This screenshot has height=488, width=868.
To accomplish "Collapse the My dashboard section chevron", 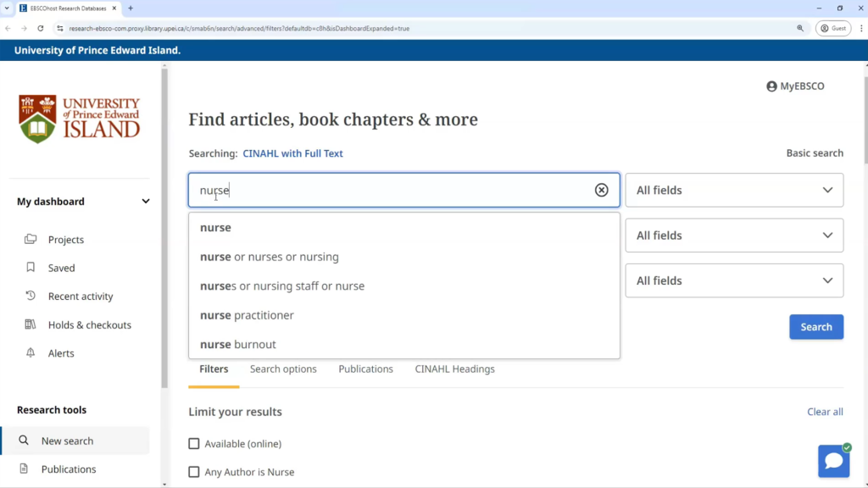I will [146, 202].
